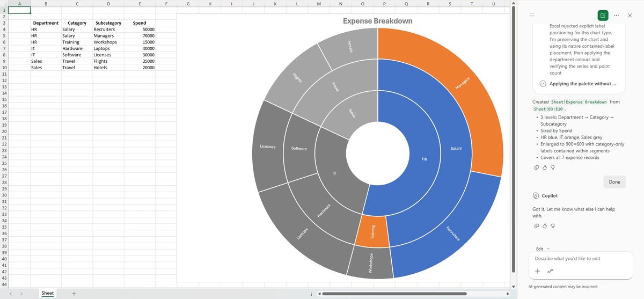
Task: Thumbs up the 'Created Sheet!Expense Breakdown' response
Action: pos(545,167)
